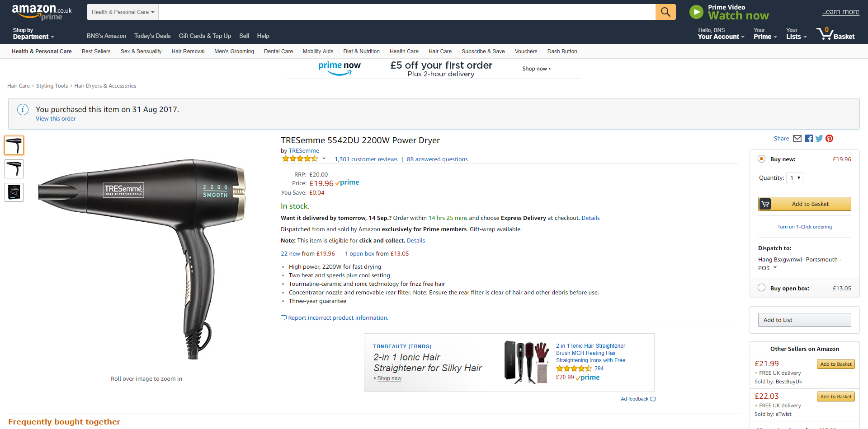
Task: Open the basket cart icon
Action: coord(825,33)
